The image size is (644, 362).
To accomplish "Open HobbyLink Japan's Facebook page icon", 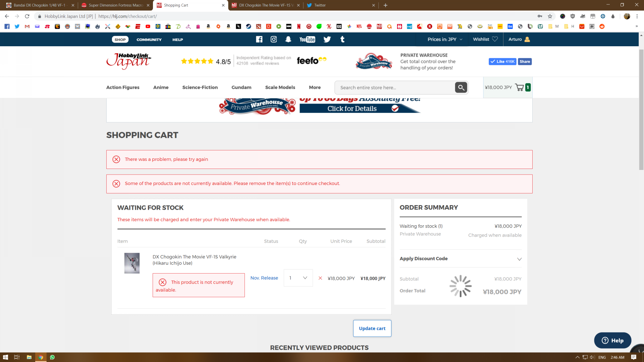I will 259,39.
